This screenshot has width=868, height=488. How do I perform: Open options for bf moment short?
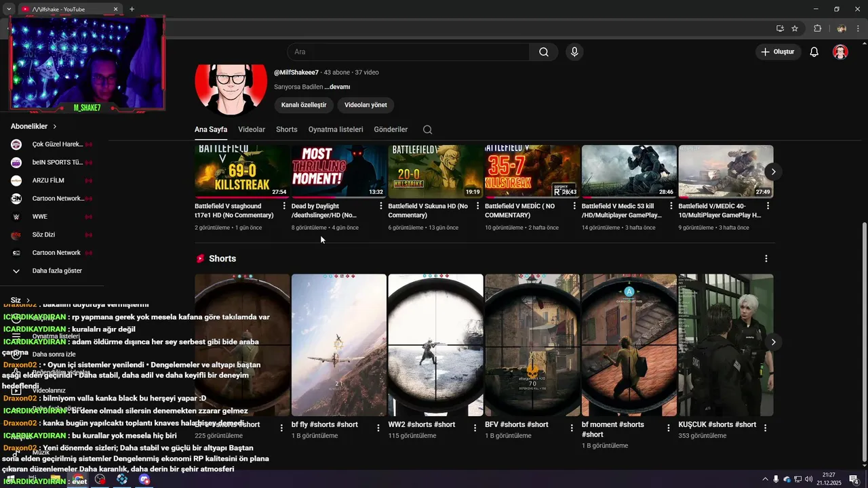click(669, 428)
